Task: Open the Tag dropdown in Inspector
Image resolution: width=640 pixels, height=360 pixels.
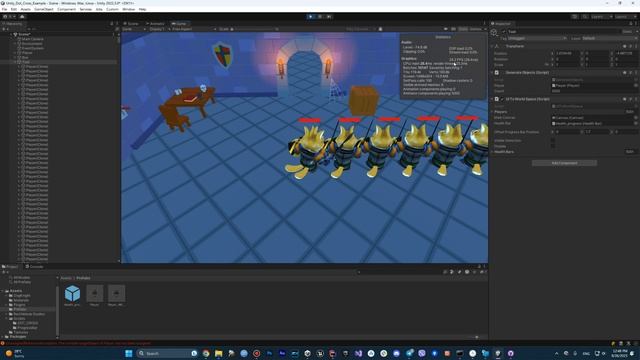Action: pyautogui.click(x=537, y=38)
